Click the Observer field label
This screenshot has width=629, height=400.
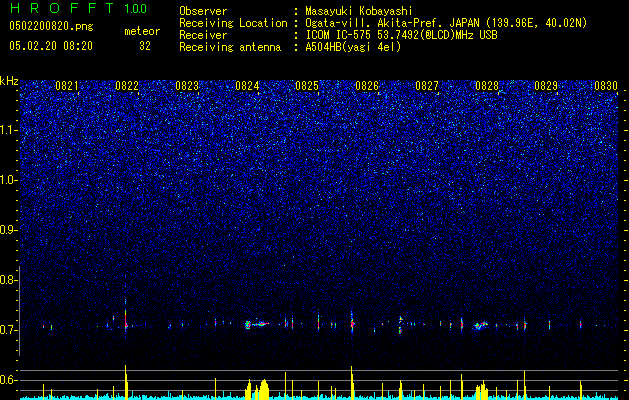tap(203, 11)
